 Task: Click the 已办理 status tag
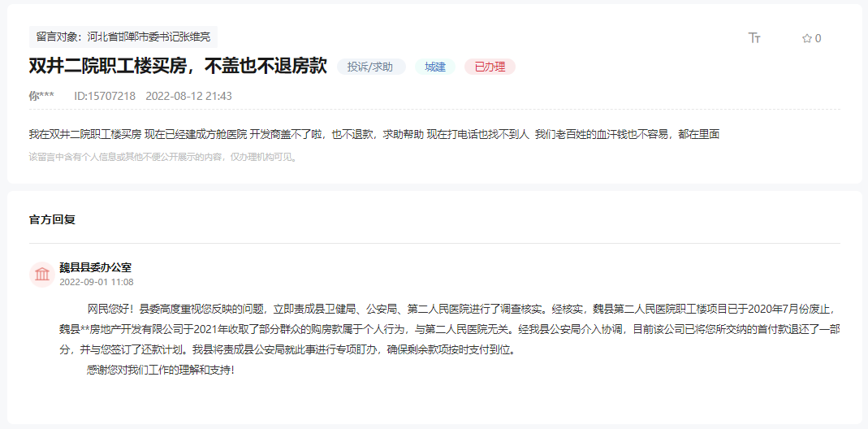point(490,67)
